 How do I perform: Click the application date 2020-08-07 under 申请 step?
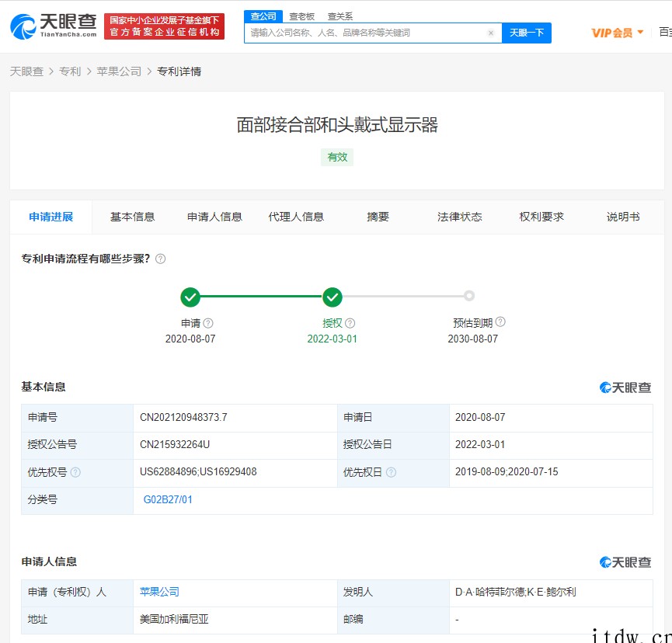pyautogui.click(x=190, y=339)
